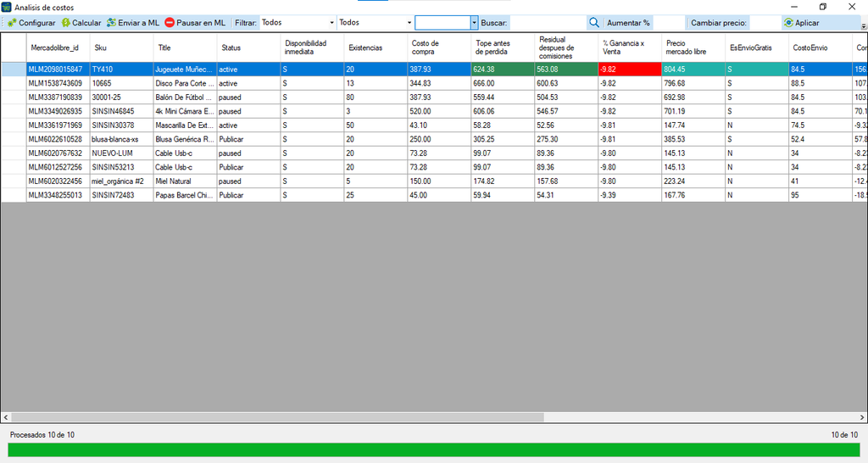The width and height of the screenshot is (868, 463).
Task: Sort by Costo de compra header
Action: pyautogui.click(x=439, y=47)
